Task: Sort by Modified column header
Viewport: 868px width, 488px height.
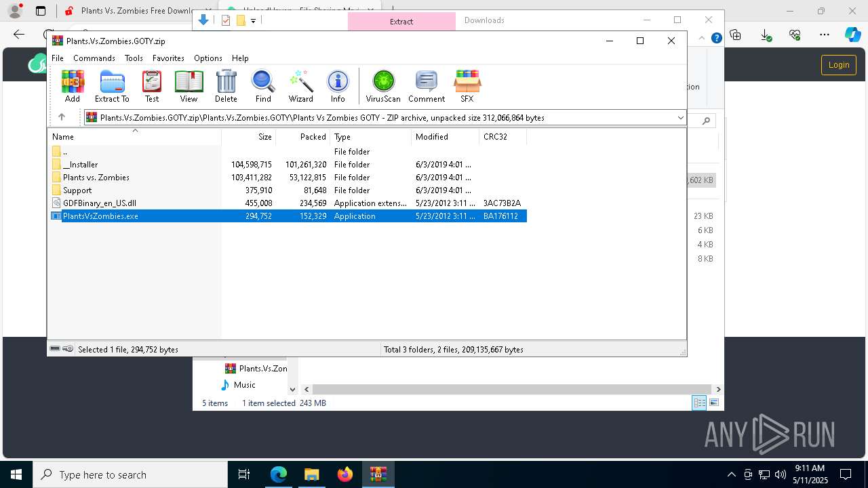Action: tap(445, 137)
